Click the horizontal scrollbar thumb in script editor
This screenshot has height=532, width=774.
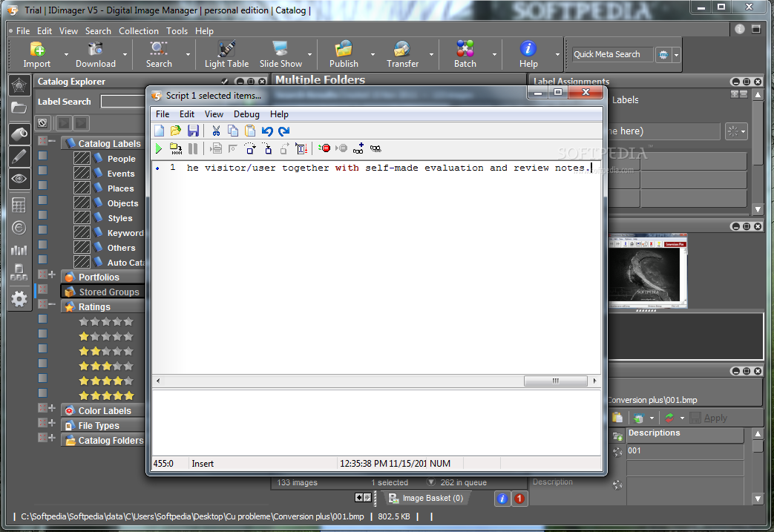(555, 381)
